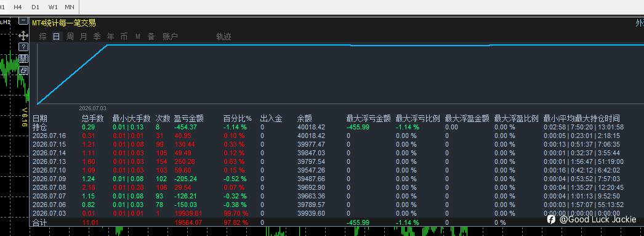Click the 最大浮亏金额 column header
Viewport: 644px width, 236px height.
pyautogui.click(x=368, y=119)
